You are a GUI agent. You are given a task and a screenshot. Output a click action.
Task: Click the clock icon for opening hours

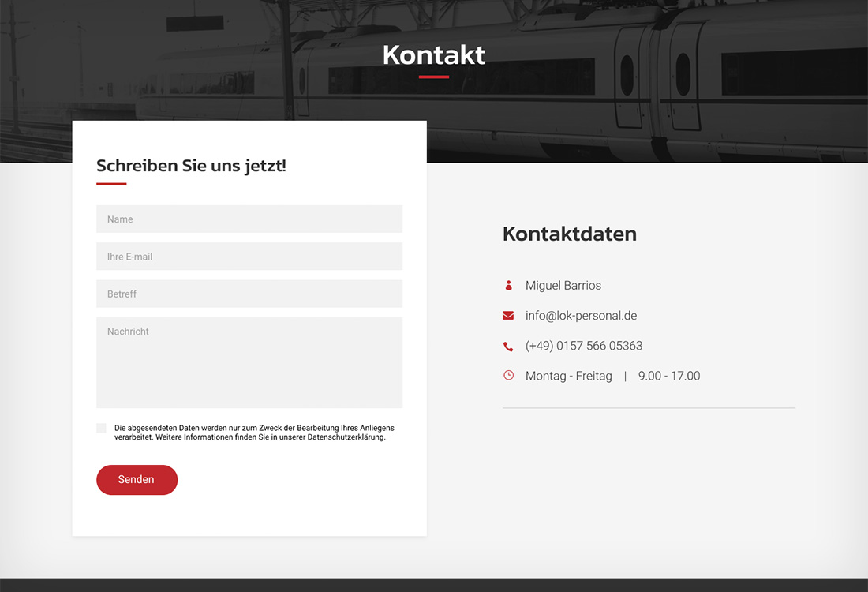[508, 376]
